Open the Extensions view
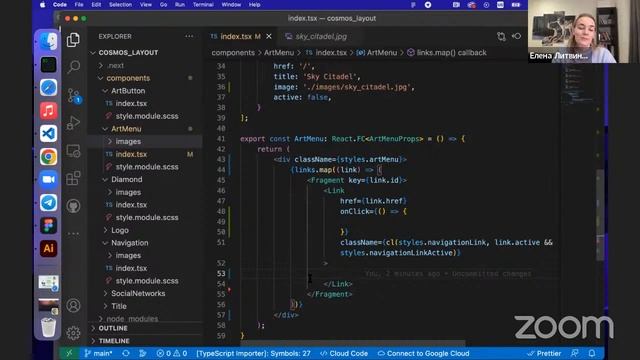Viewport: 640px width, 360px height. [73, 178]
